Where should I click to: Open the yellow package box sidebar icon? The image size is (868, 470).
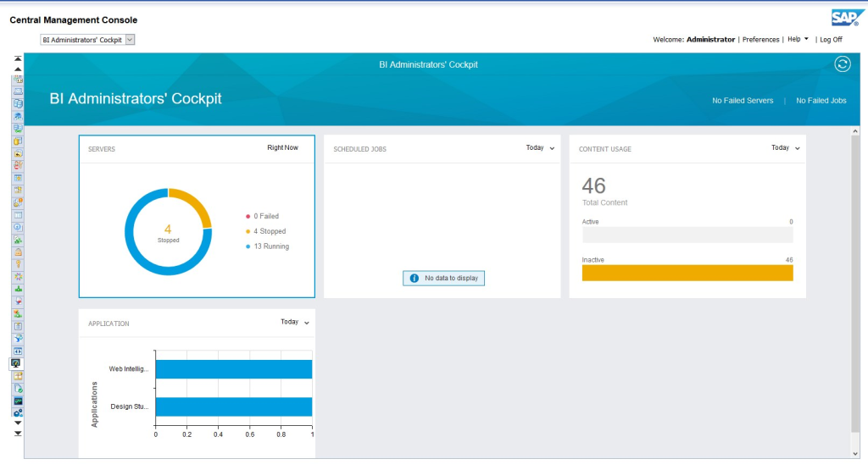tap(19, 376)
